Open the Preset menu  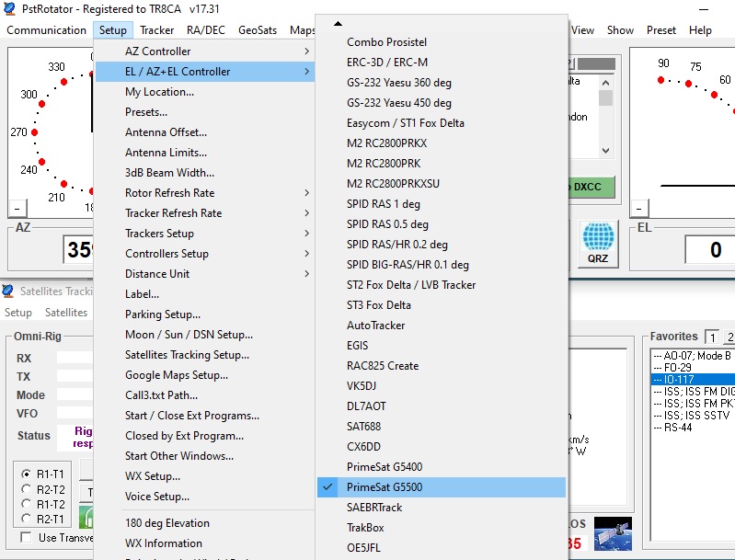(660, 30)
